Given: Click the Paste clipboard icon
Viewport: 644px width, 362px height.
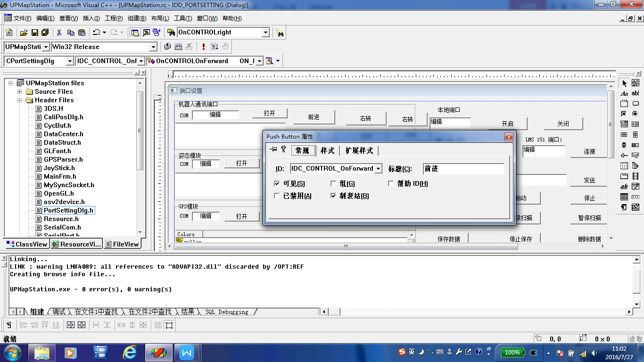Looking at the screenshot, I should click(82, 33).
